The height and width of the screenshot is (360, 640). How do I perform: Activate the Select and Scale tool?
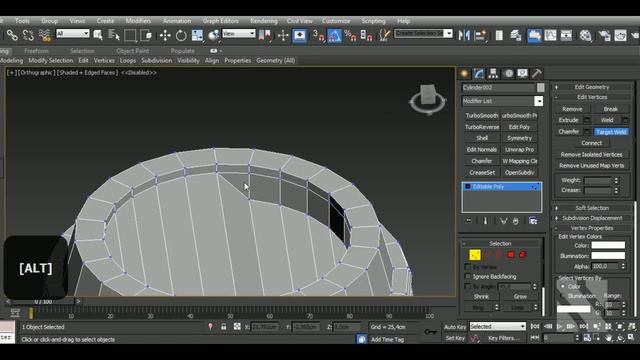[197, 36]
